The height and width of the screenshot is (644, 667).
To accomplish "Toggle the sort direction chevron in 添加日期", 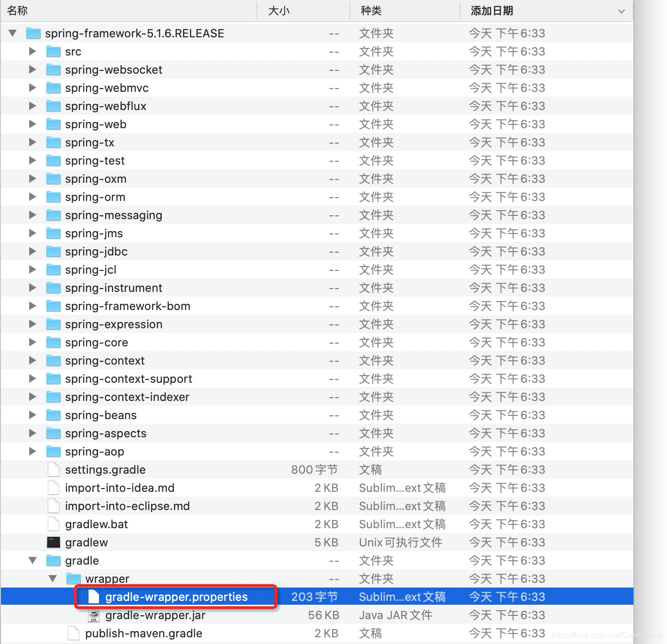I will (622, 11).
